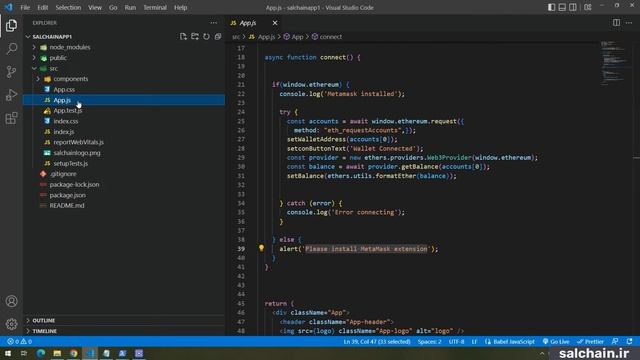
Task: Open the Source Control view
Action: point(11,72)
